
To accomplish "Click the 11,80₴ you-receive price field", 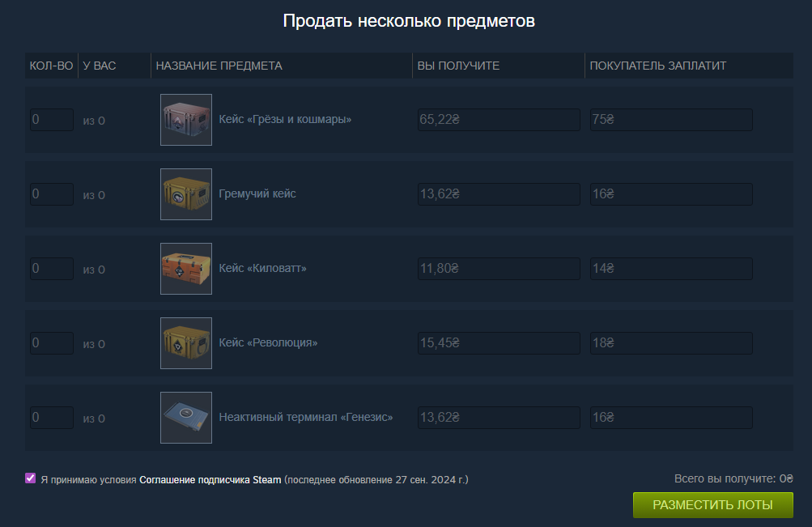I will pyautogui.click(x=499, y=269).
